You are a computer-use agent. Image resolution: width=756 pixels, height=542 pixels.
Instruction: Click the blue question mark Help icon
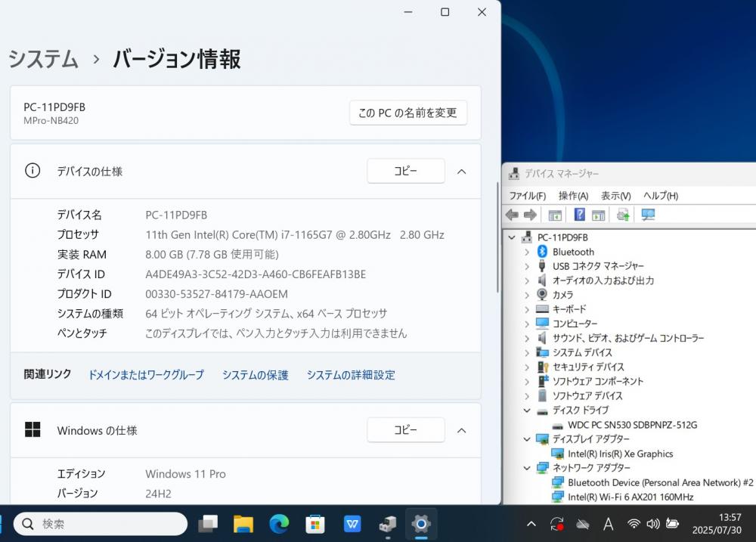pos(580,215)
